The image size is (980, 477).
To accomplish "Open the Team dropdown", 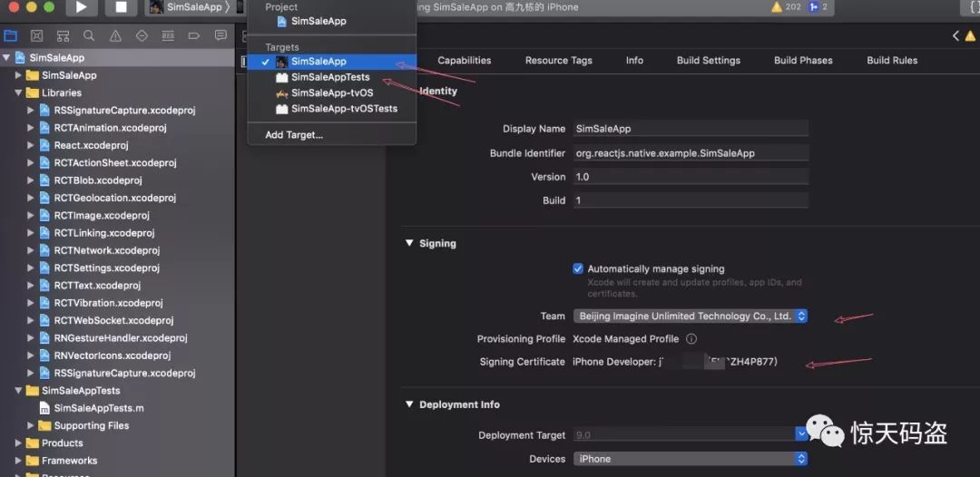I will [691, 316].
